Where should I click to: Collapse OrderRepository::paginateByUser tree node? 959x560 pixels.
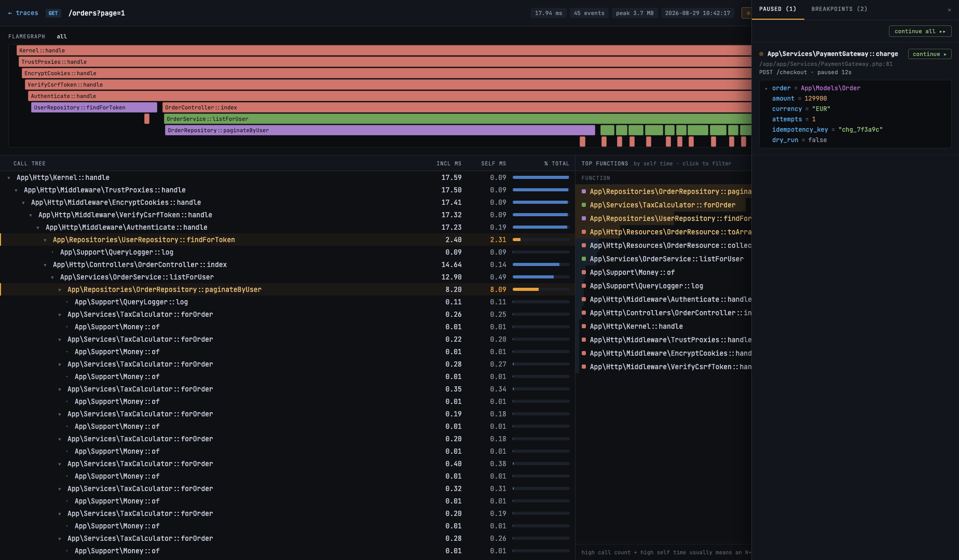pos(60,290)
